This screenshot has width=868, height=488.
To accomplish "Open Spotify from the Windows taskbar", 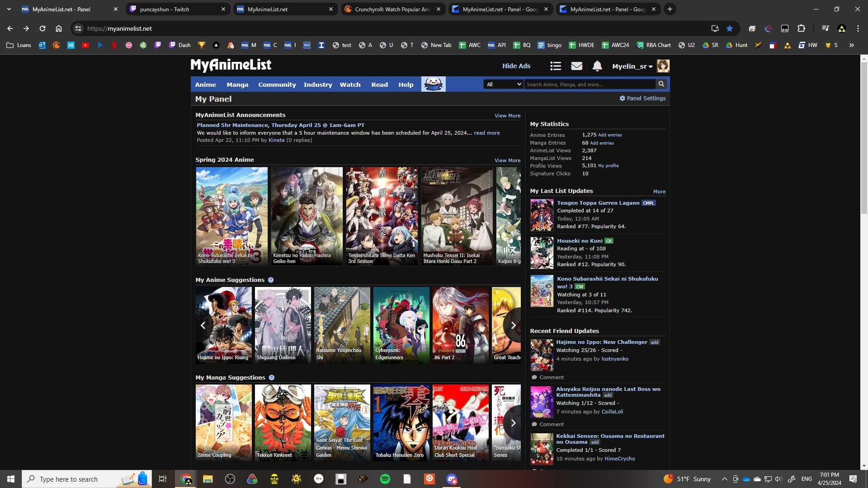I will click(385, 479).
